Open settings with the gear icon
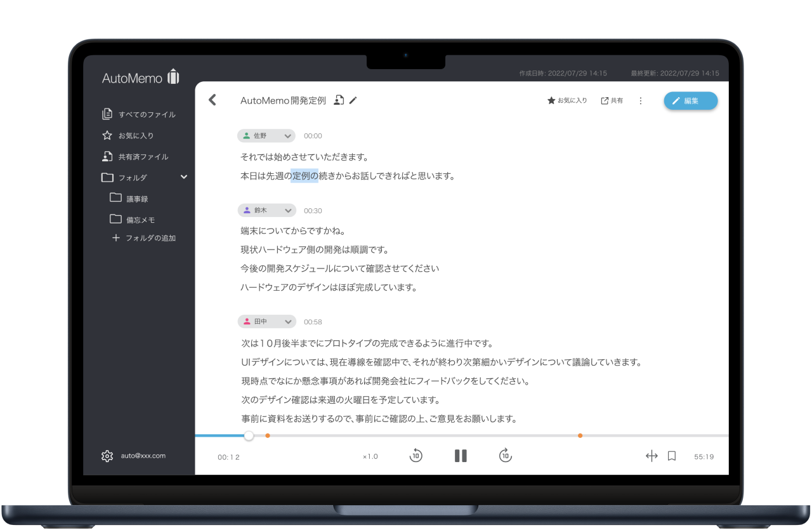The image size is (812, 530). [107, 456]
